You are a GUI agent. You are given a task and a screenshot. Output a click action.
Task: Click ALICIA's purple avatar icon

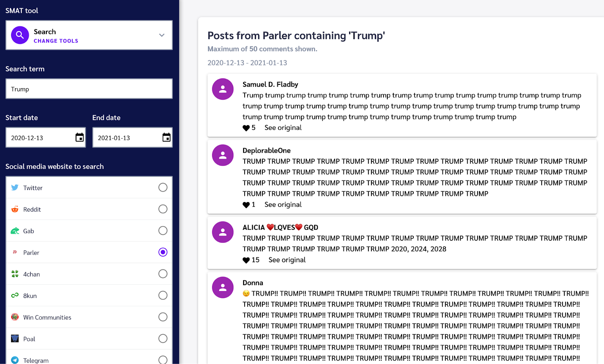[223, 232]
